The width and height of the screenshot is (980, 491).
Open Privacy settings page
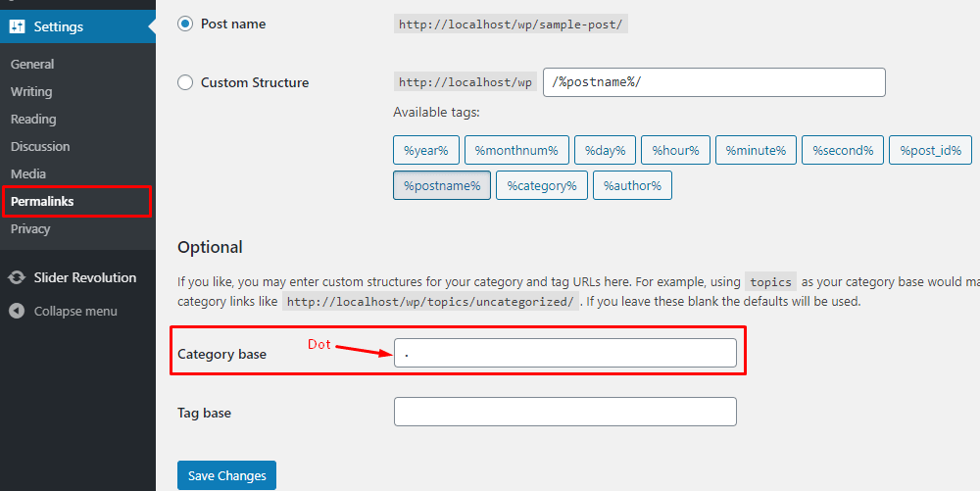point(30,229)
